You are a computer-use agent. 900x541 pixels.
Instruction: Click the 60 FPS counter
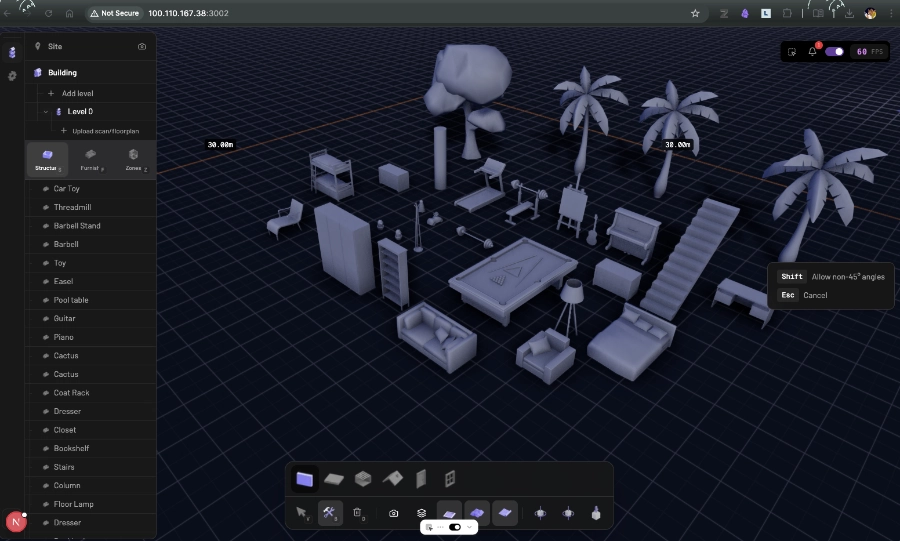coord(869,52)
